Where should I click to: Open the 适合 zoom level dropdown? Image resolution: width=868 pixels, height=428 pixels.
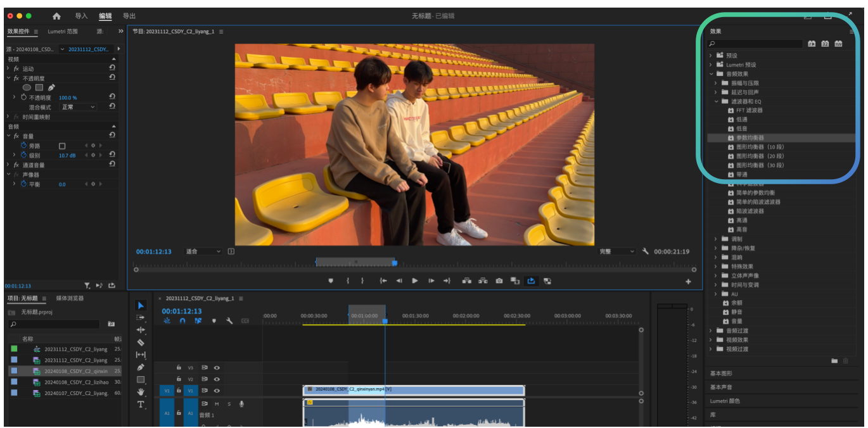[x=203, y=251]
